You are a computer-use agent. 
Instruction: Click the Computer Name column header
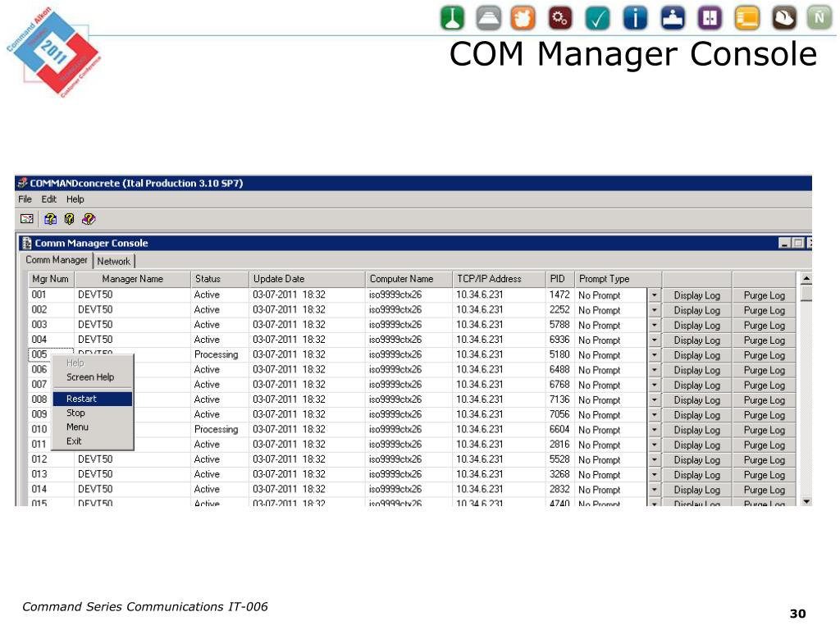(x=409, y=279)
